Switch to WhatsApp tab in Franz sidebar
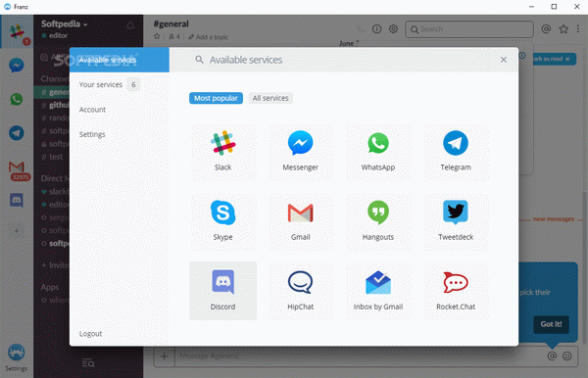 (17, 99)
